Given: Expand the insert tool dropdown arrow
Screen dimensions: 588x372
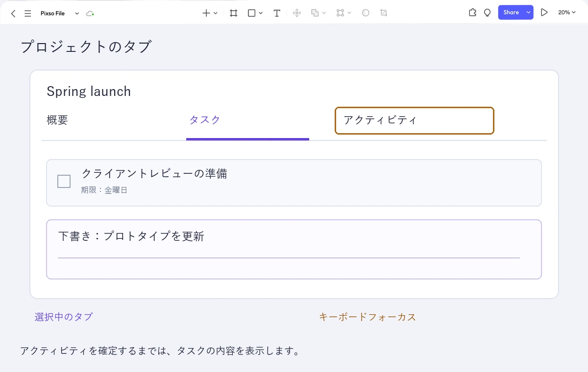Looking at the screenshot, I should (216, 13).
